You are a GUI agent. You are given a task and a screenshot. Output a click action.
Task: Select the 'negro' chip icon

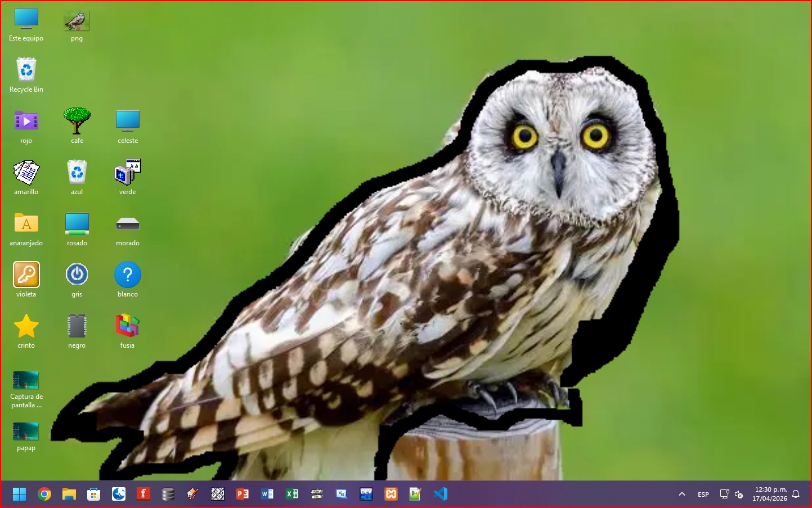tap(77, 326)
